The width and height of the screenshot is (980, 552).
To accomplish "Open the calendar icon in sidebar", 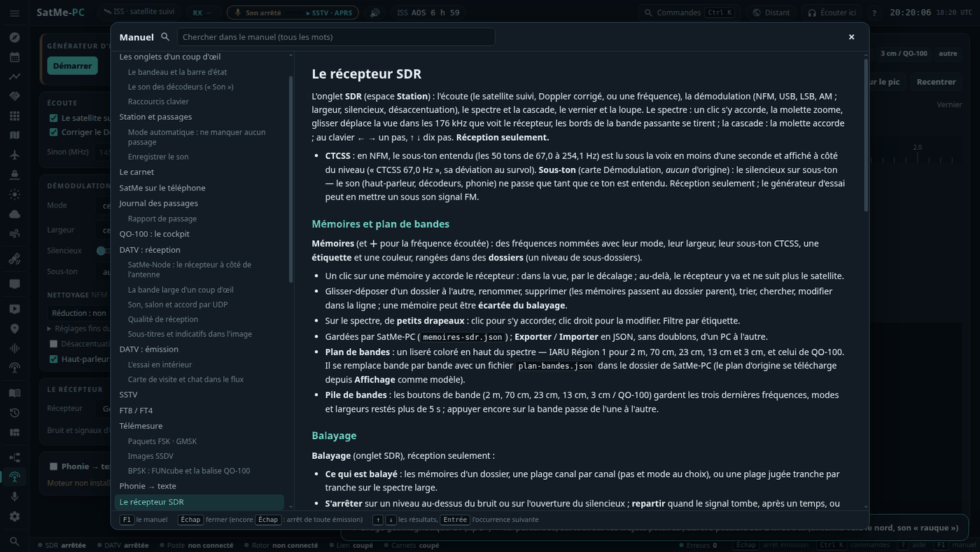I will tap(15, 57).
